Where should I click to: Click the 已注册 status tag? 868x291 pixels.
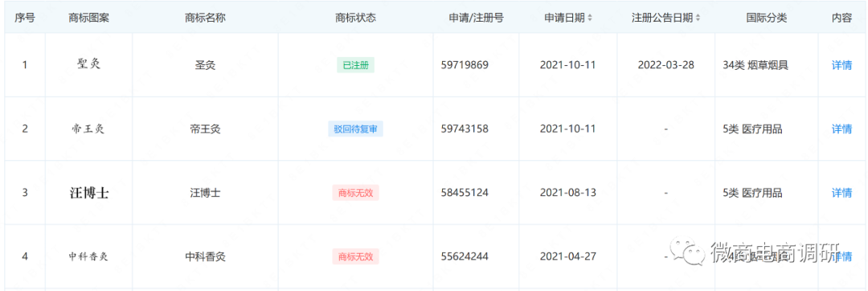coord(355,65)
